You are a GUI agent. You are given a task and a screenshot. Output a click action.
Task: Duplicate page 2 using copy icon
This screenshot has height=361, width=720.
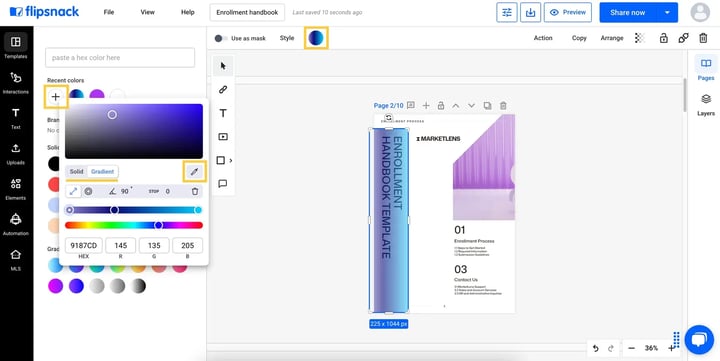point(487,106)
